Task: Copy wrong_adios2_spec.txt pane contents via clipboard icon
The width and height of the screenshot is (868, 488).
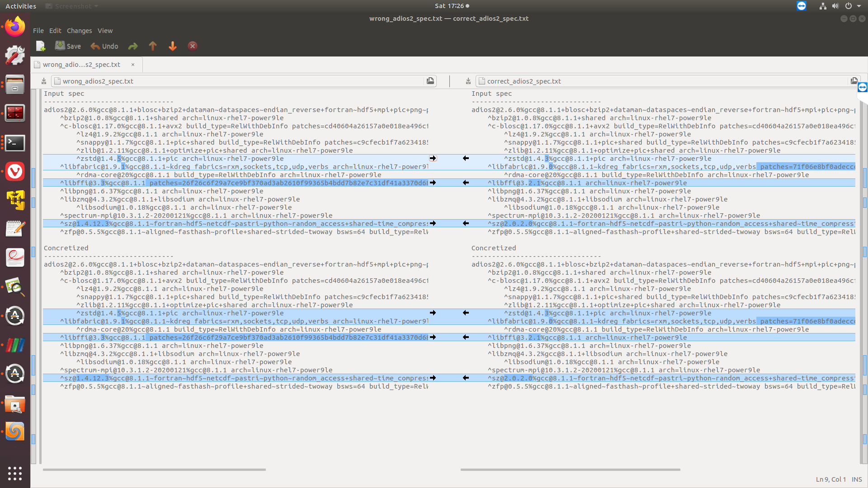Action: [430, 81]
